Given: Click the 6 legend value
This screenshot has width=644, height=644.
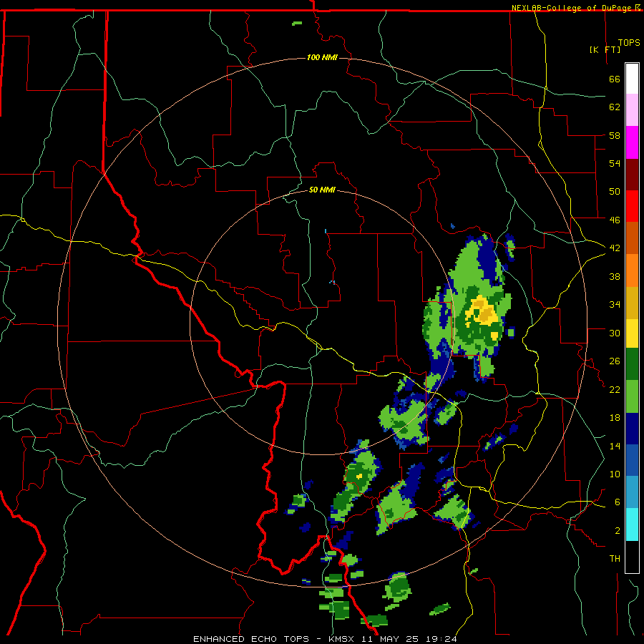Looking at the screenshot, I should [618, 502].
